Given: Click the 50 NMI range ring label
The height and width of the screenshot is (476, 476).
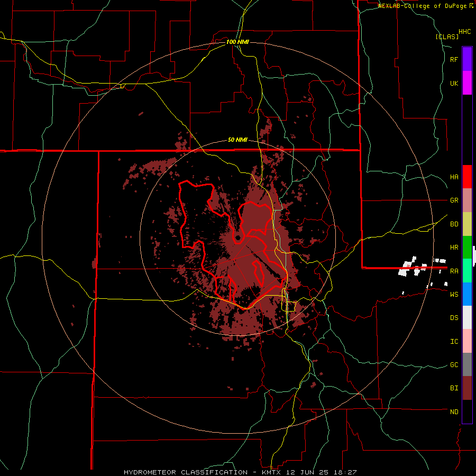Looking at the screenshot, I should [x=237, y=140].
